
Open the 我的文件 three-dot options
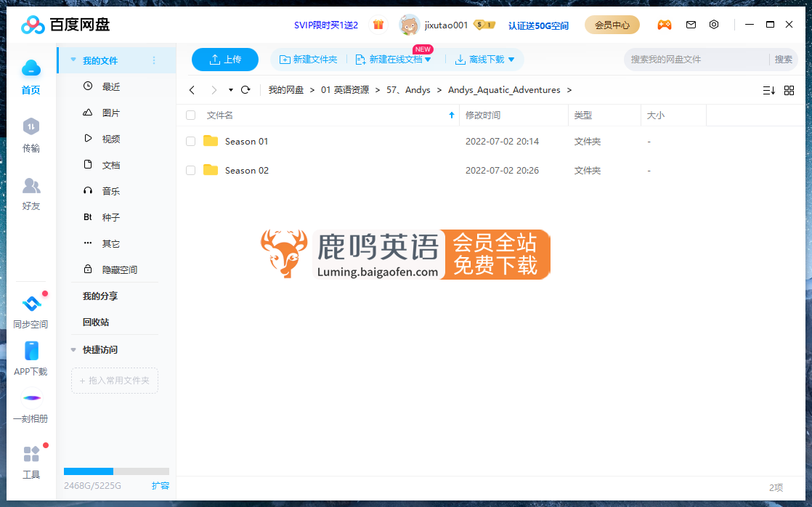[x=154, y=60]
